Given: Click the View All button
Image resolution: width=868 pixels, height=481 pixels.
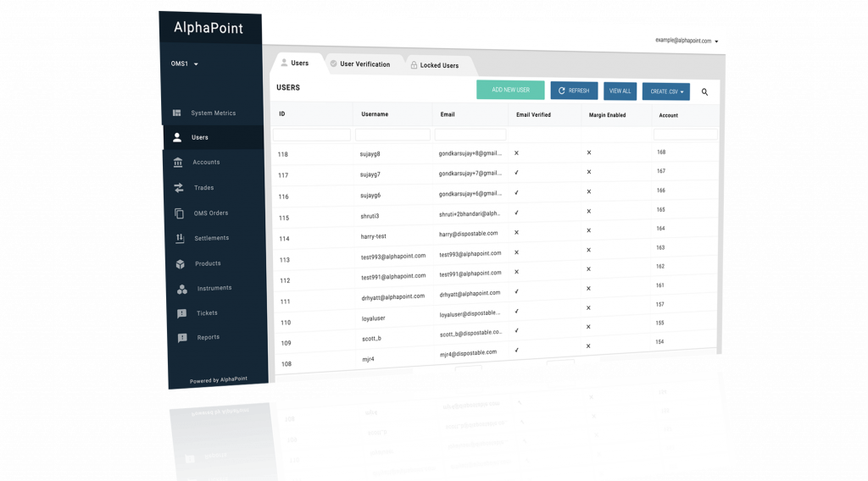Looking at the screenshot, I should [x=620, y=91].
